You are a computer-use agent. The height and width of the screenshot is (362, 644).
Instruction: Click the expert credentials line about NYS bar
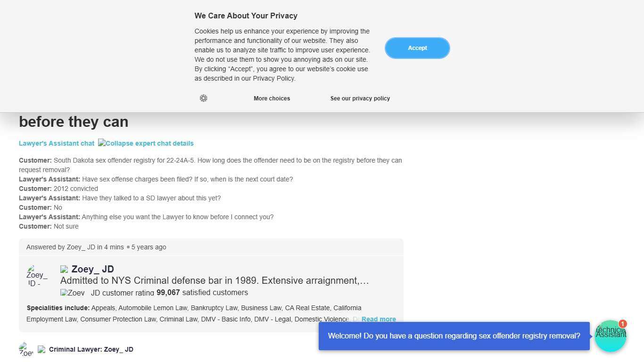pyautogui.click(x=215, y=281)
